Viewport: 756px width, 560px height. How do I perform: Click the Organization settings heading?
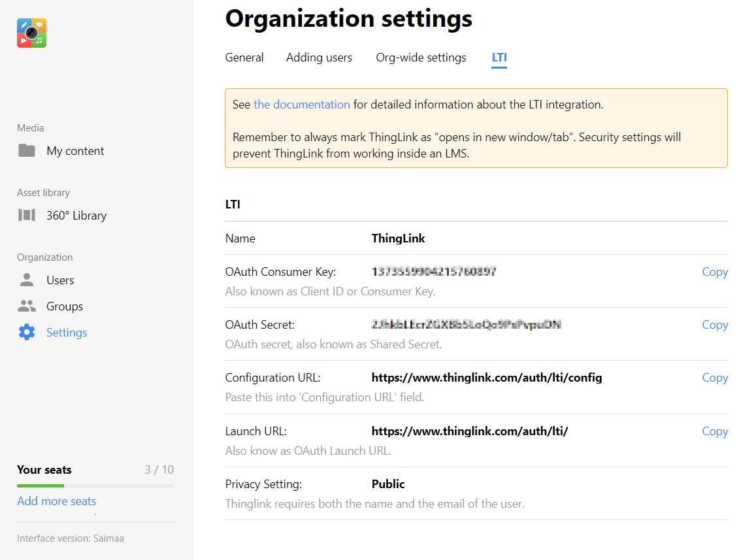point(348,20)
